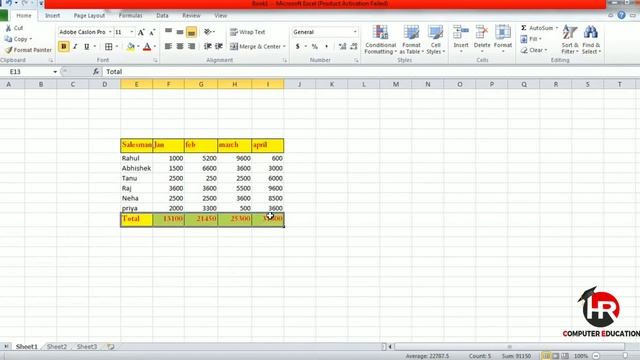Open the General number format dropdown
640x360 pixels.
(355, 32)
